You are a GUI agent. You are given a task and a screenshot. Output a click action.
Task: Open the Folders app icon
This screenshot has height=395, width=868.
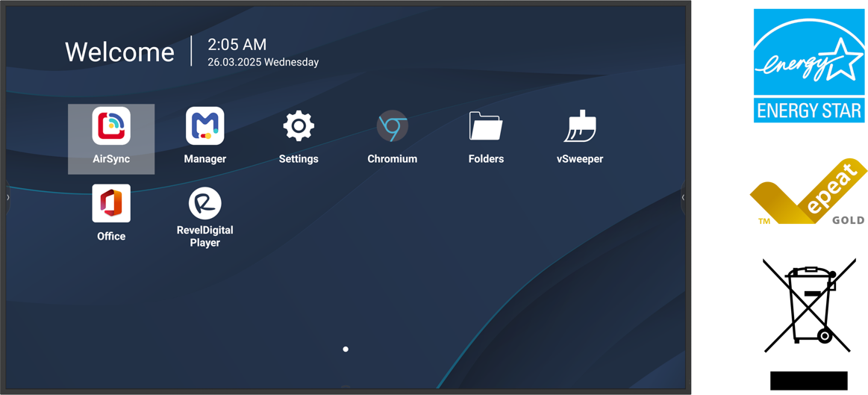486,126
